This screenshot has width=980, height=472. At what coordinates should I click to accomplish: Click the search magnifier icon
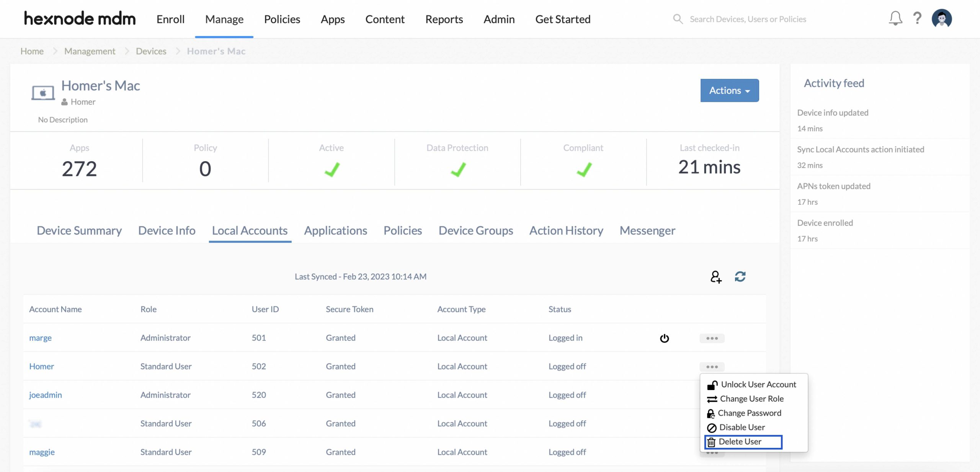(678, 19)
